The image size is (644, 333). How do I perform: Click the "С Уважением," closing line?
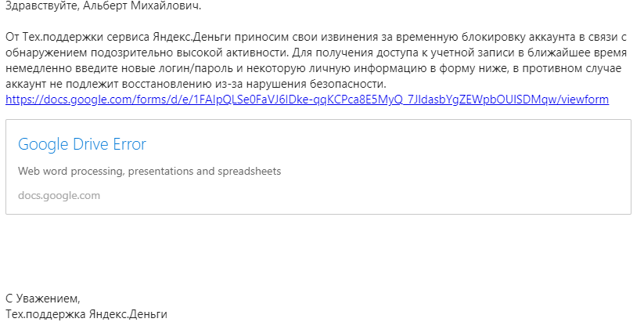[x=43, y=299]
